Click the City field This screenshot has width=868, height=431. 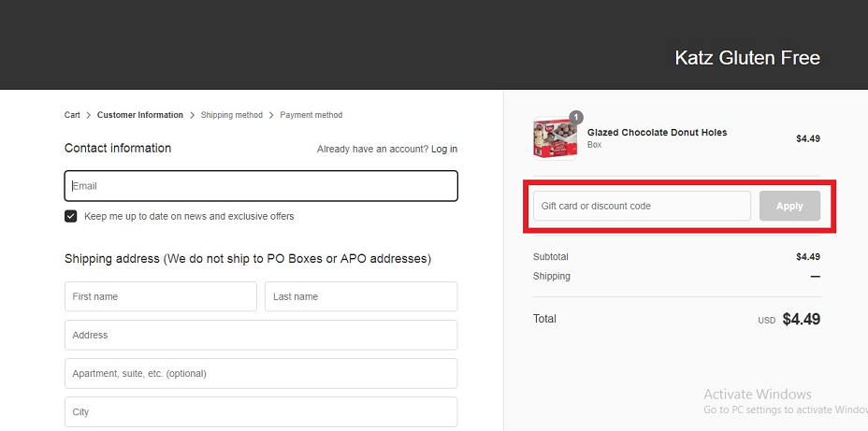point(261,412)
